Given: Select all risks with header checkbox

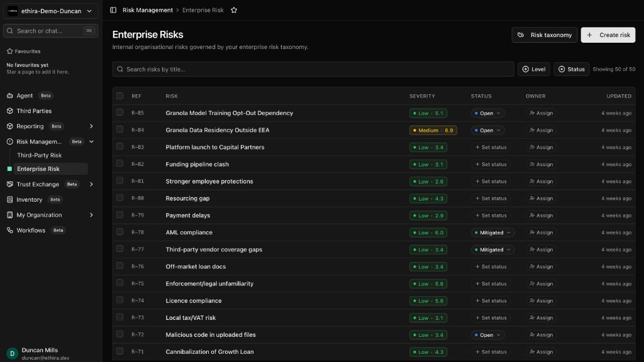Looking at the screenshot, I should tap(119, 96).
